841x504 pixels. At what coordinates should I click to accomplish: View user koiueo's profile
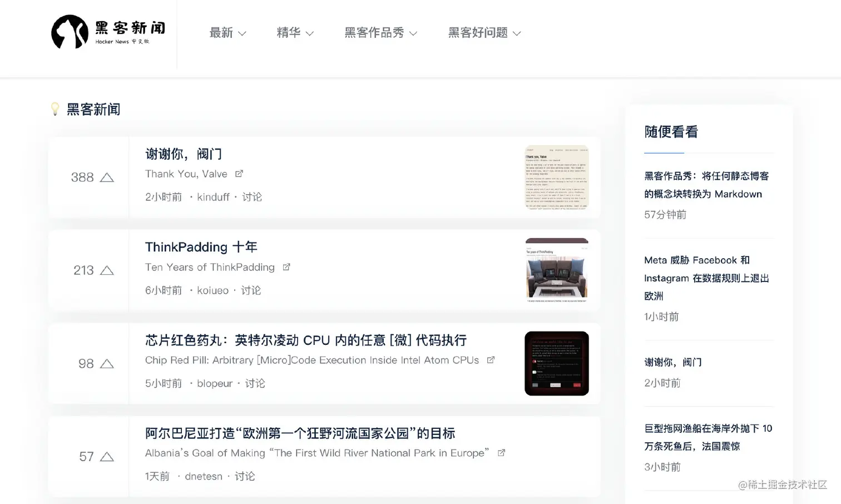click(212, 290)
